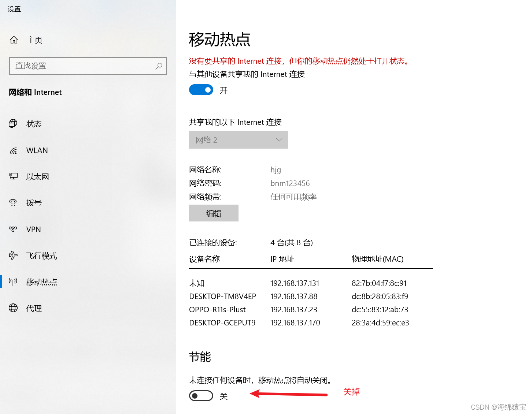This screenshot has width=532, height=414.
Task: Click 网络和 Internet section heading
Action: [x=35, y=92]
